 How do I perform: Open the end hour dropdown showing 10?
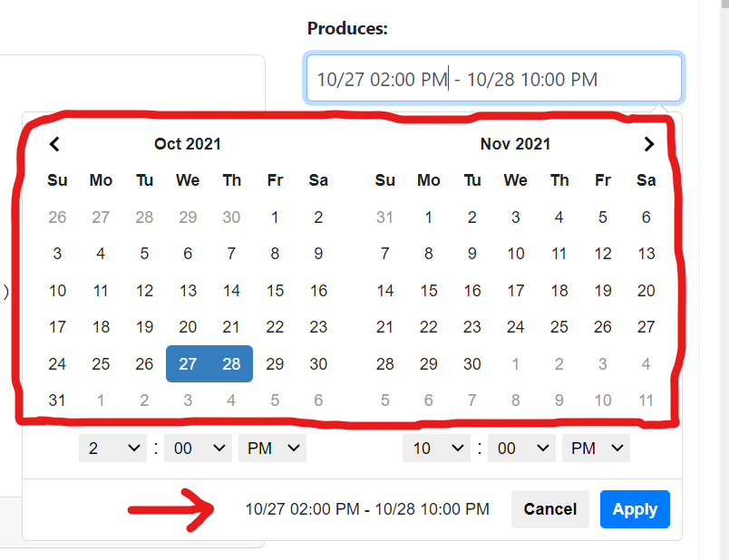[x=436, y=448]
